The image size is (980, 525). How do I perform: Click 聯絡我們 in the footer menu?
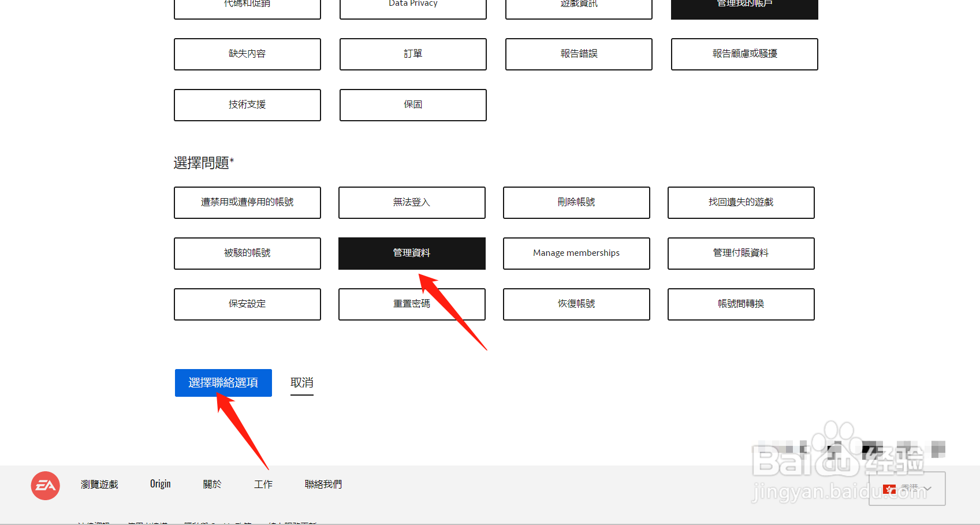pos(322,484)
